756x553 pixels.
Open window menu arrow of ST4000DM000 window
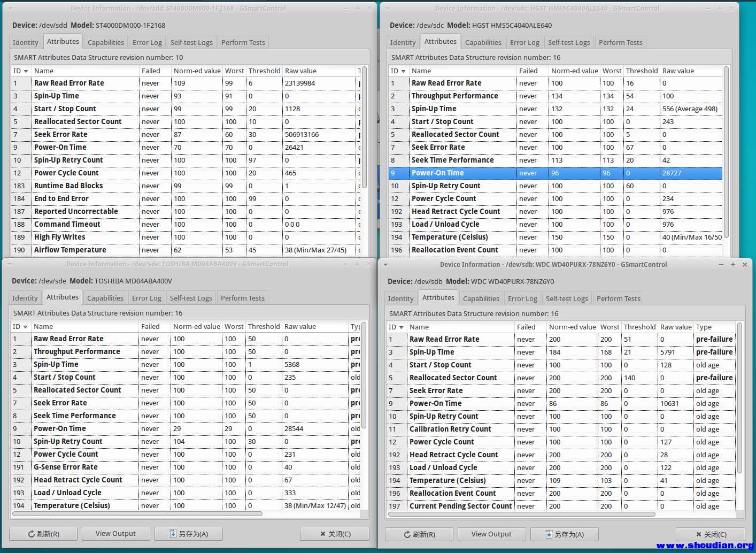10,9
